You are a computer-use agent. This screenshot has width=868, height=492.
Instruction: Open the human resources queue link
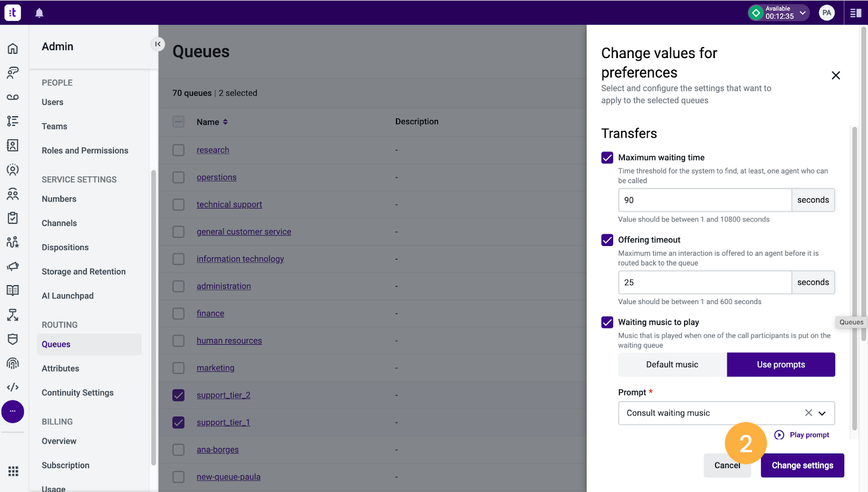pos(229,340)
